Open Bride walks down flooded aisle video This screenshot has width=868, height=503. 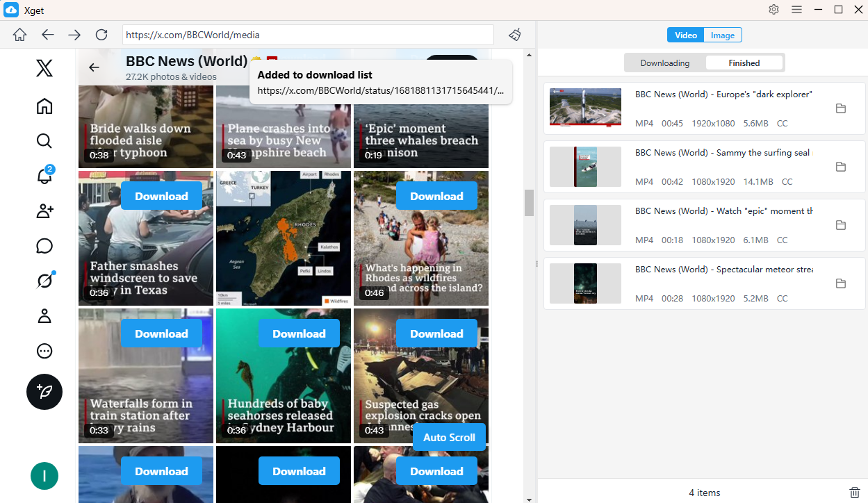[x=146, y=126]
